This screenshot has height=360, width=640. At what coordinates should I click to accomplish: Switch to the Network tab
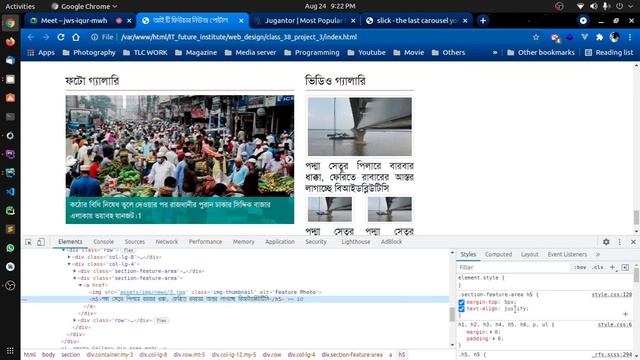pyautogui.click(x=167, y=242)
